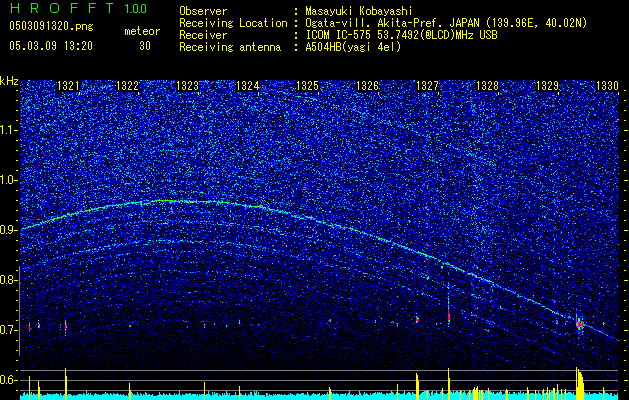
Task: Click the filename 0503091320.png
Action: click(x=51, y=26)
